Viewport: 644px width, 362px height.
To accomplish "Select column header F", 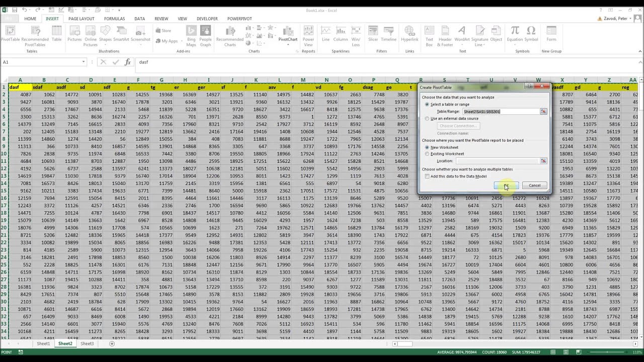I will (x=138, y=80).
